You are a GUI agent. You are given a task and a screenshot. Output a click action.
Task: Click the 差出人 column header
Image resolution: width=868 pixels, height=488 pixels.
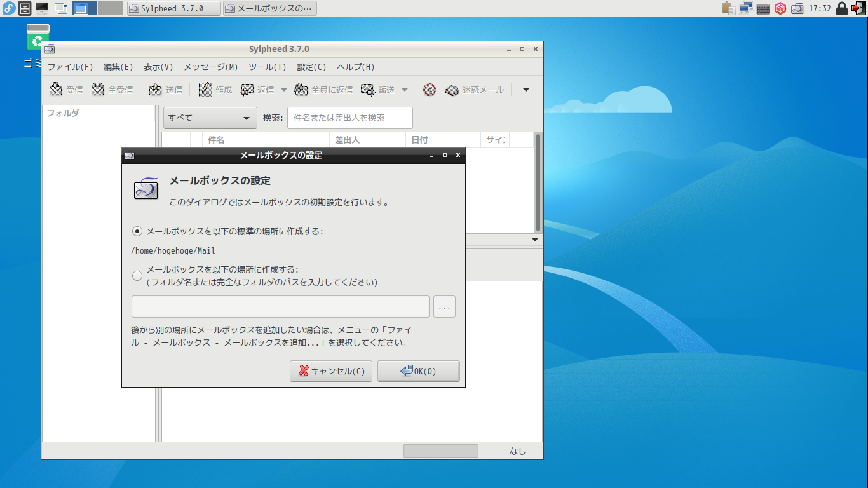367,140
